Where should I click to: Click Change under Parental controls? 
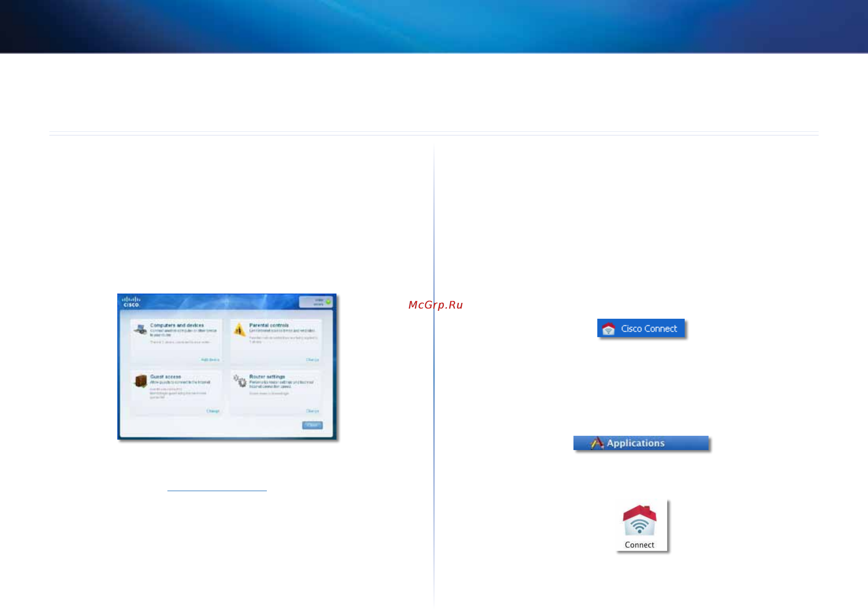point(312,360)
